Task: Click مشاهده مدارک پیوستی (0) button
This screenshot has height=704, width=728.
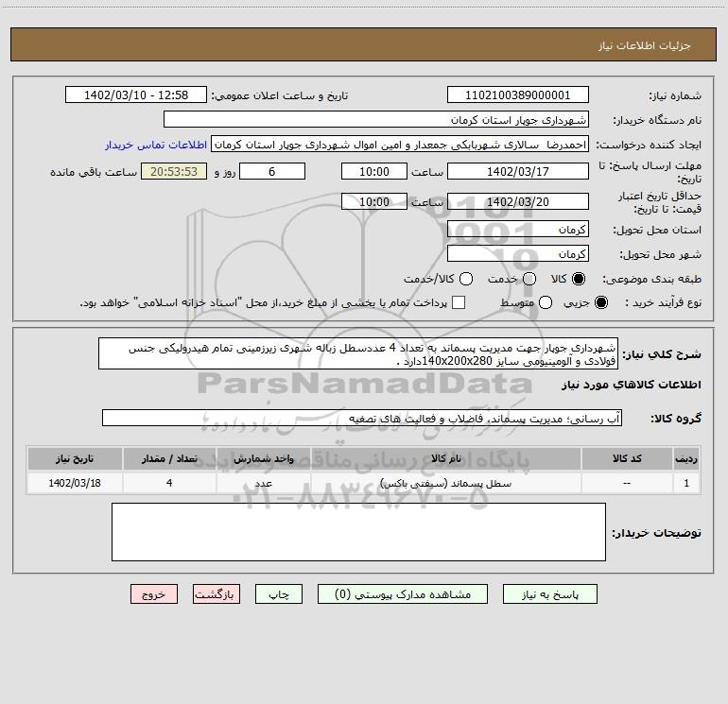Action: pos(403,594)
